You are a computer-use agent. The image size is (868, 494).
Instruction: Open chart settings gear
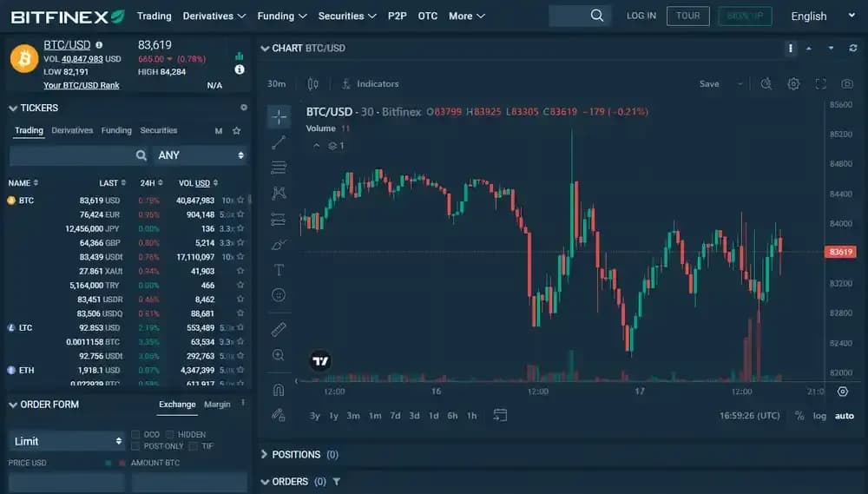(x=793, y=83)
